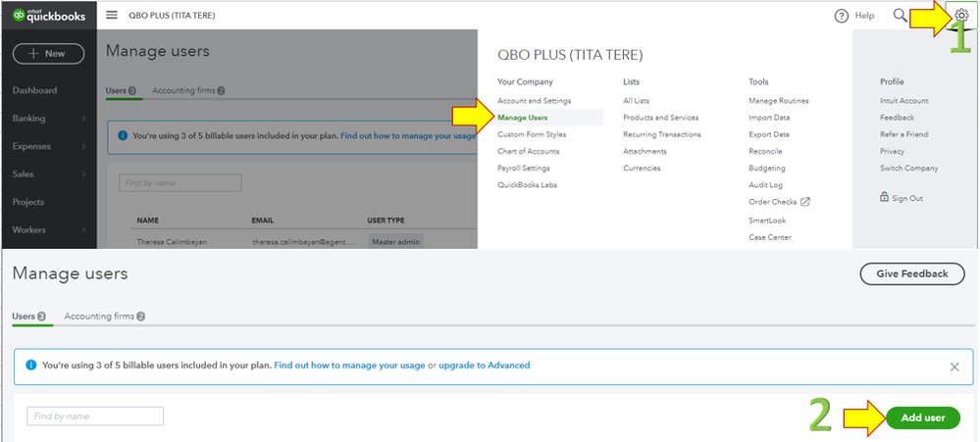Click the green Add user button
The height and width of the screenshot is (442, 980).
922,417
